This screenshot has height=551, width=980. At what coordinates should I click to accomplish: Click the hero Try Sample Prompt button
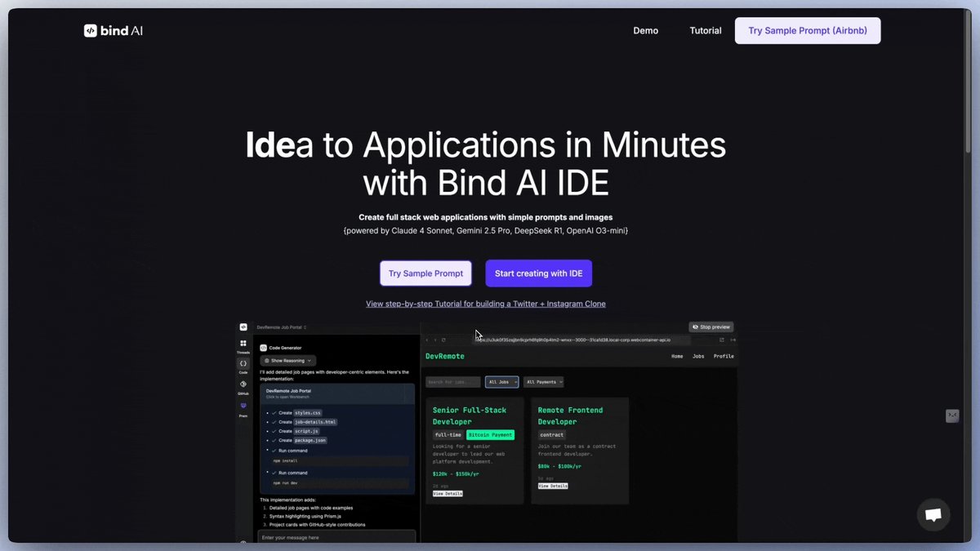coord(425,273)
